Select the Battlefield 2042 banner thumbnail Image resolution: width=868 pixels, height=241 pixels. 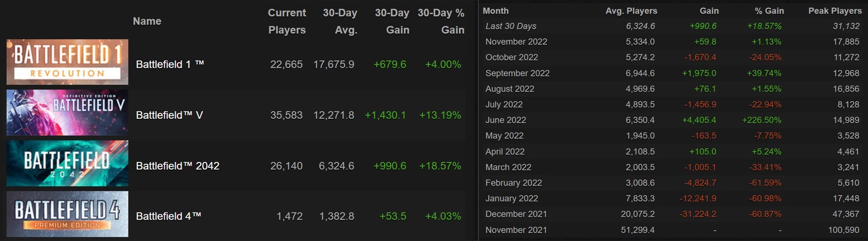coord(67,163)
